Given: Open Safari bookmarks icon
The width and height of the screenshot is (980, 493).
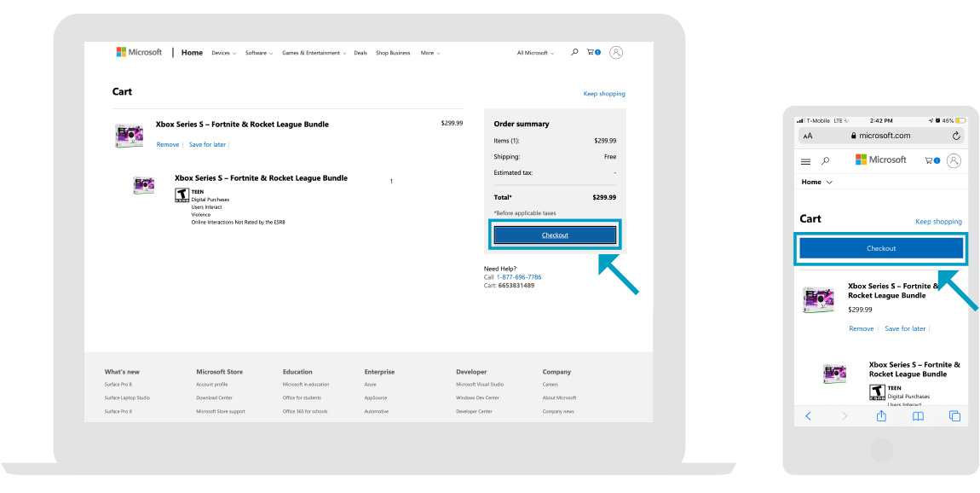Looking at the screenshot, I should click(x=918, y=416).
